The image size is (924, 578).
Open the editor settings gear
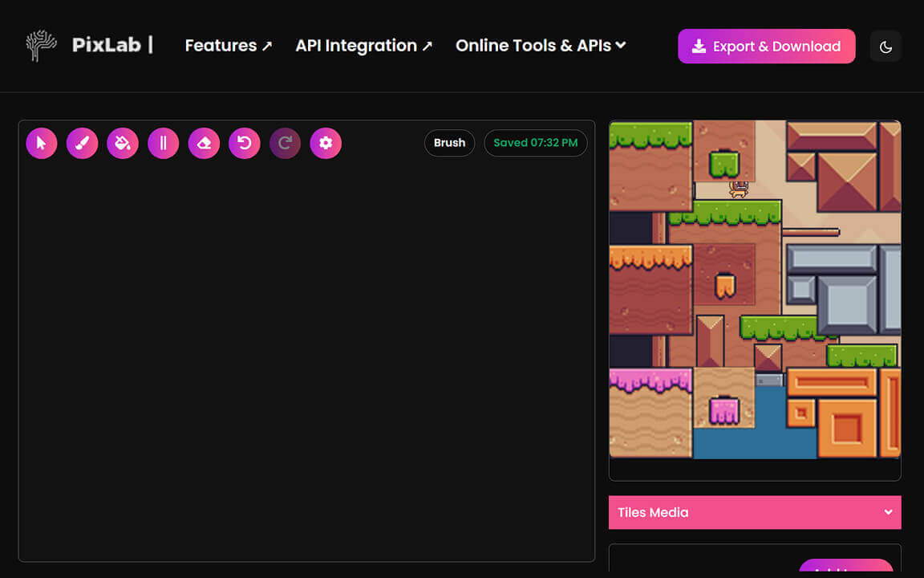326,143
